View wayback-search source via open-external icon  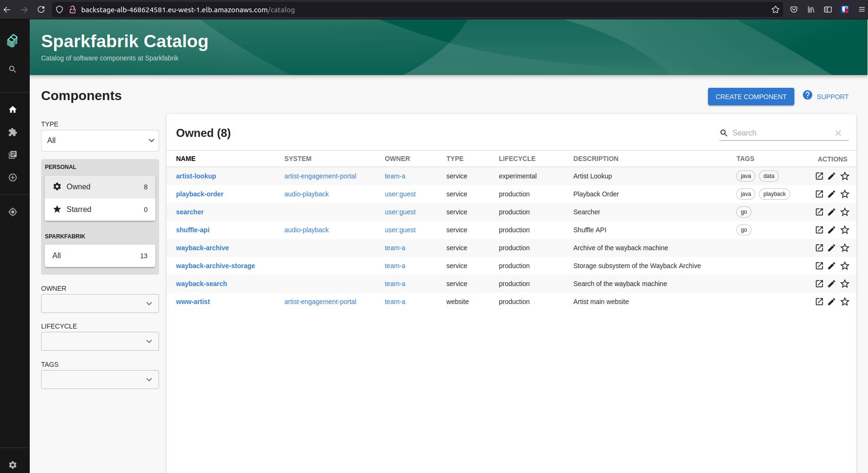tap(819, 284)
